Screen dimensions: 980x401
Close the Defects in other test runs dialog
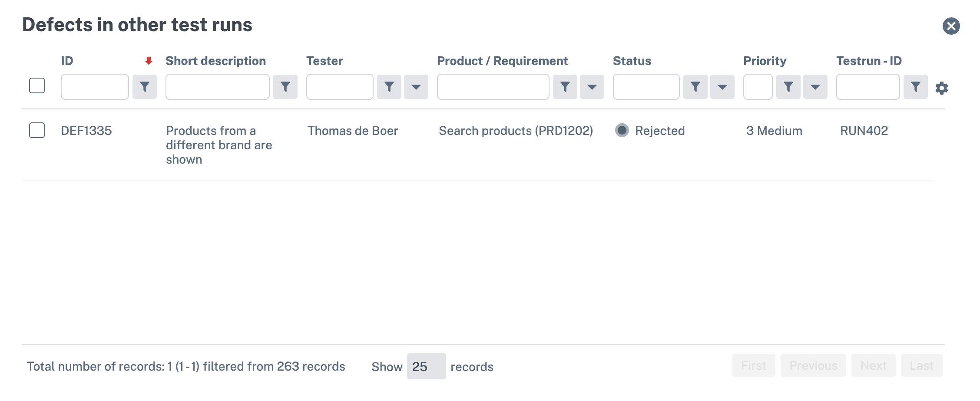tap(951, 26)
